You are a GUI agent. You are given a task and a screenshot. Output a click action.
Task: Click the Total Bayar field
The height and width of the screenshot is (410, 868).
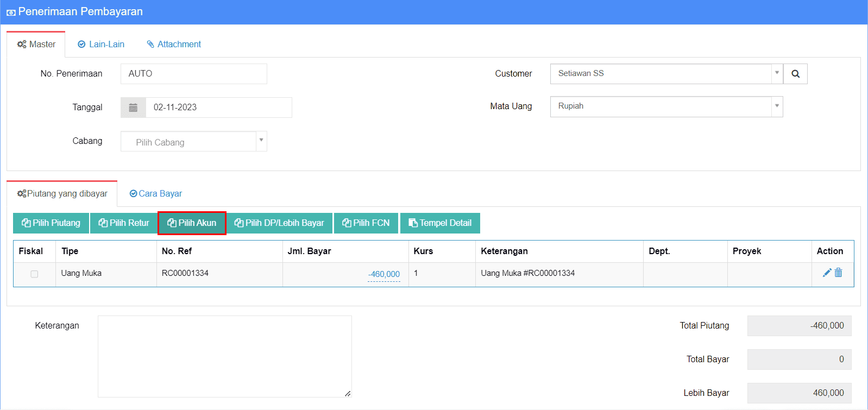click(x=800, y=359)
